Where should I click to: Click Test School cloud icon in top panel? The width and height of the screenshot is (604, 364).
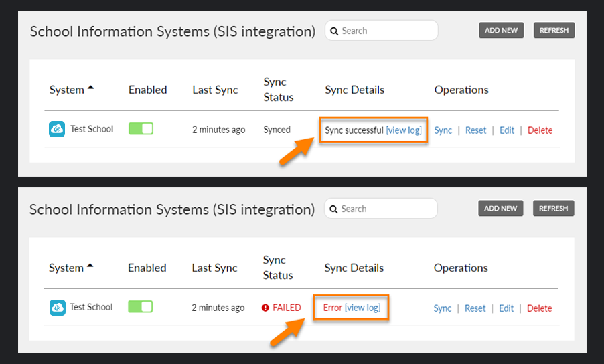pos(57,129)
